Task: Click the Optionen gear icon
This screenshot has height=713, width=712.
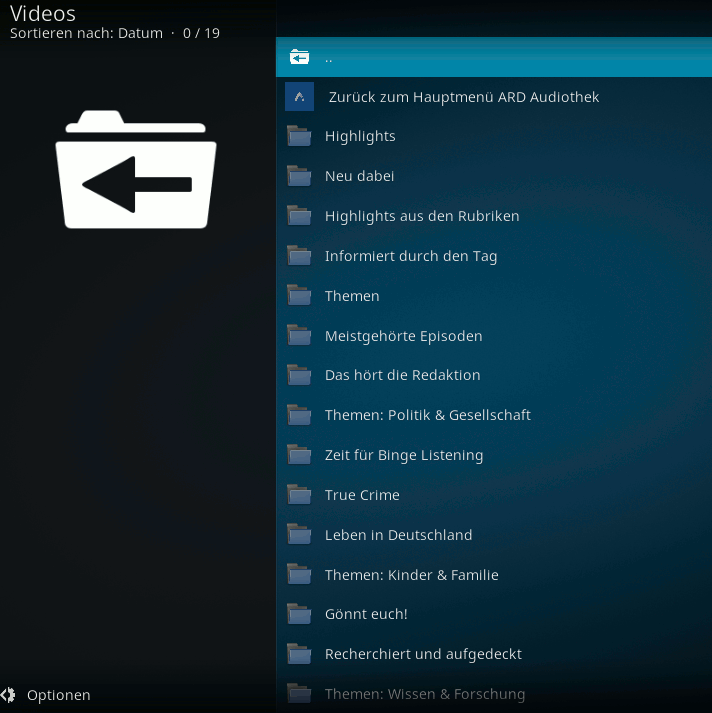Action: [8, 695]
